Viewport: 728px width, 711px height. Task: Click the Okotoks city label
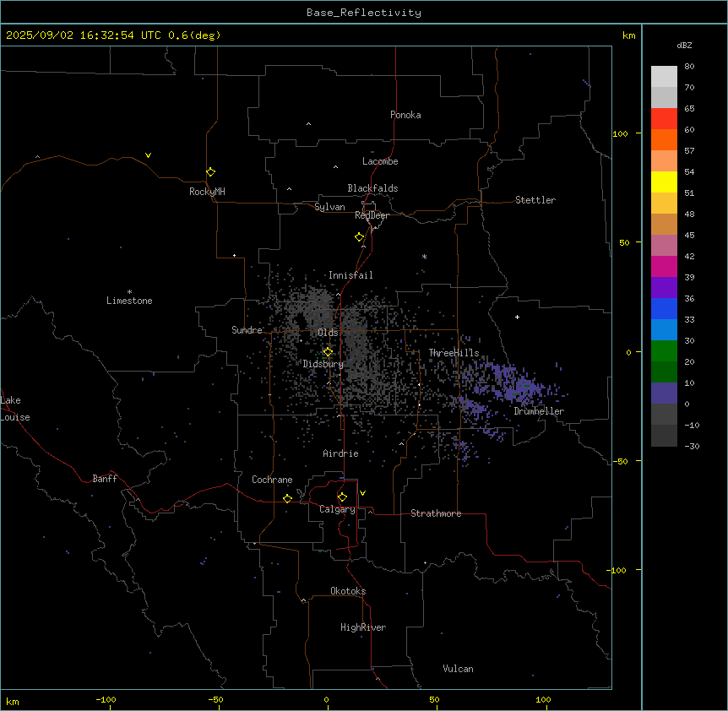point(348,591)
